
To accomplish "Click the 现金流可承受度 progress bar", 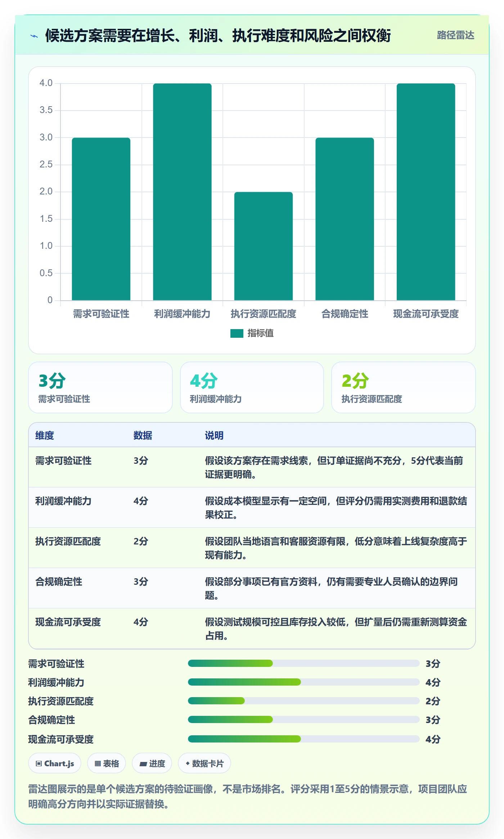I will click(304, 739).
